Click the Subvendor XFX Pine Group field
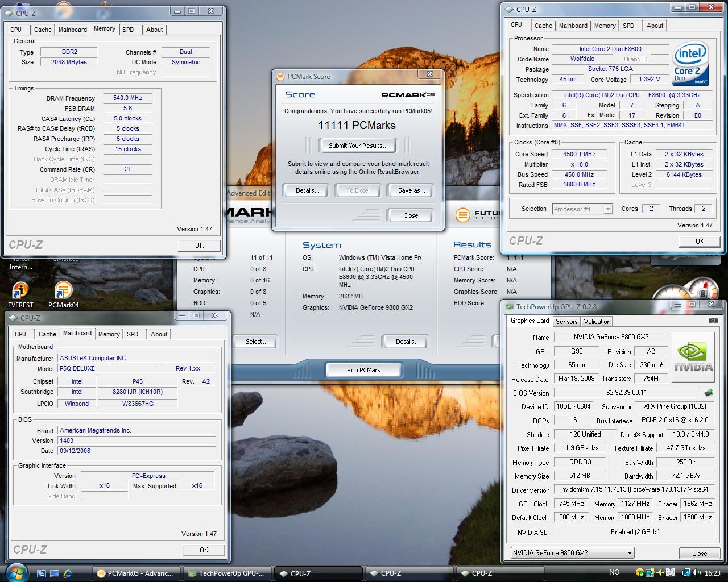The height and width of the screenshot is (582, 728). (x=675, y=406)
